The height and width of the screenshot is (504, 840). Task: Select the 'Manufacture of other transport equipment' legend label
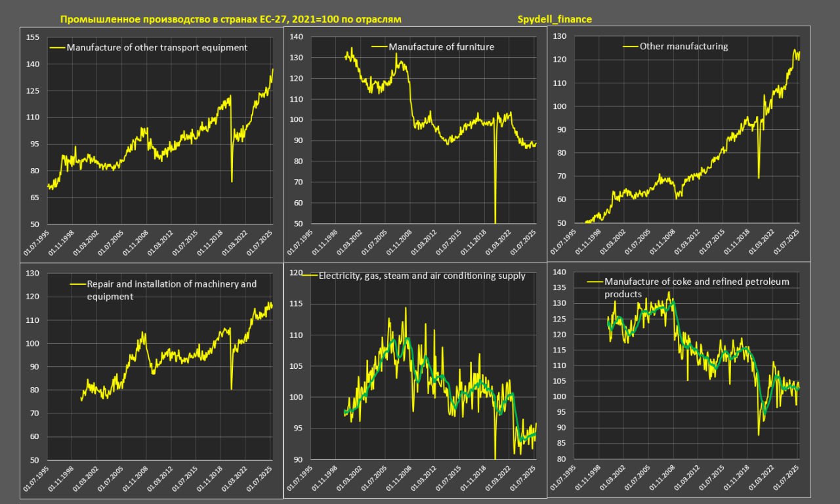[157, 47]
